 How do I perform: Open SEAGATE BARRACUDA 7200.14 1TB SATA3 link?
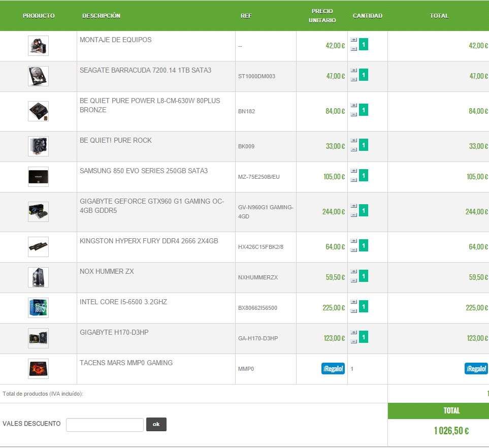click(146, 71)
